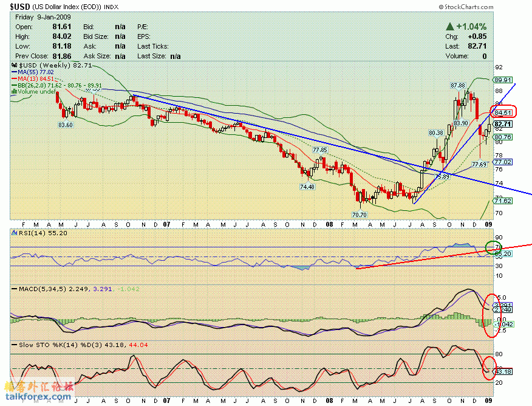
Task: Click the 74.48 low price label
Action: pyautogui.click(x=307, y=187)
